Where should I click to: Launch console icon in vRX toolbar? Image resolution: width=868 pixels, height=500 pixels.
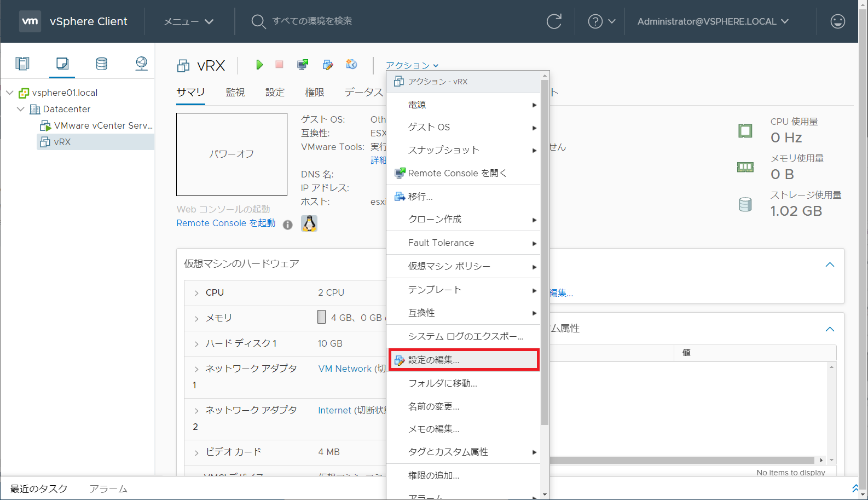coord(303,65)
